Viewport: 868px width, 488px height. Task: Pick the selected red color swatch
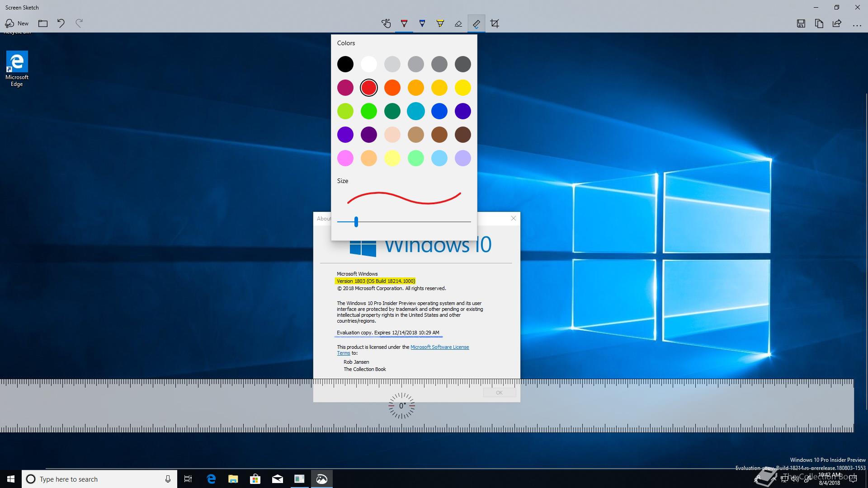369,88
